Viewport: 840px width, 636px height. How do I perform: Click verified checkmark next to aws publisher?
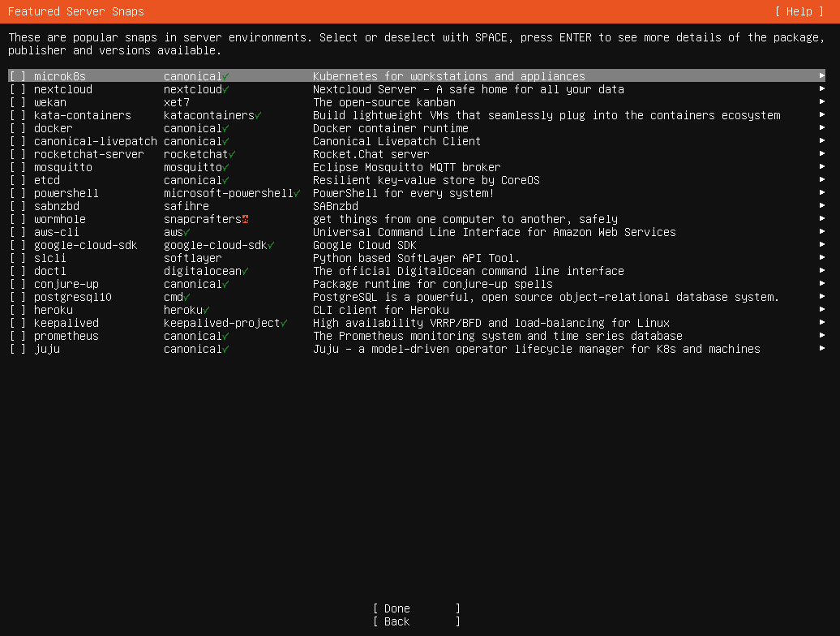(x=187, y=233)
